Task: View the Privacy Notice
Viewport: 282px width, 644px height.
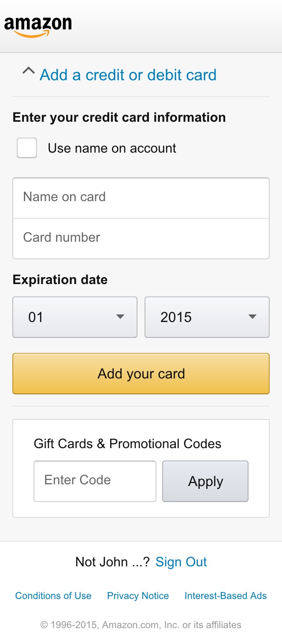Action: [137, 595]
